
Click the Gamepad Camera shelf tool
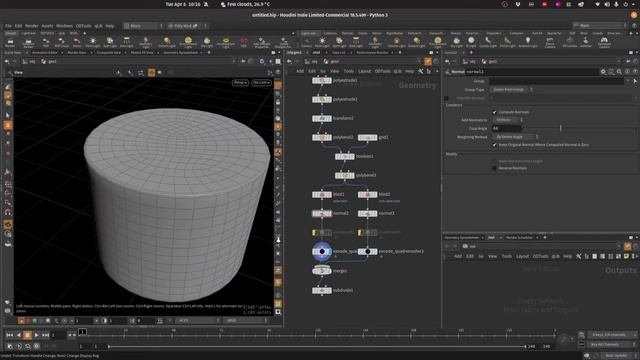(x=604, y=42)
